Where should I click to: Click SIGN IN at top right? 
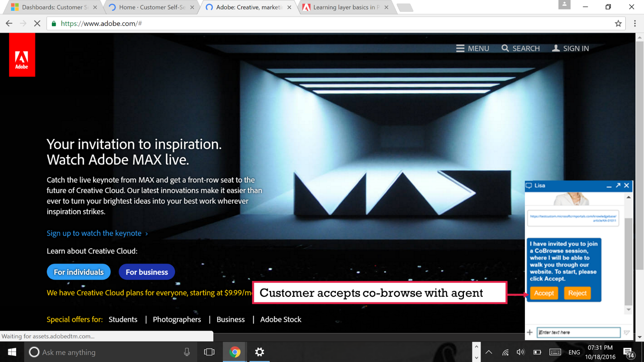tap(570, 48)
